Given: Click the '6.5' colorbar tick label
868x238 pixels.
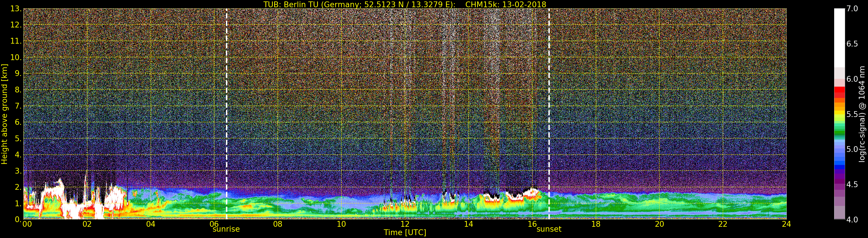Looking at the screenshot, I should point(852,44).
